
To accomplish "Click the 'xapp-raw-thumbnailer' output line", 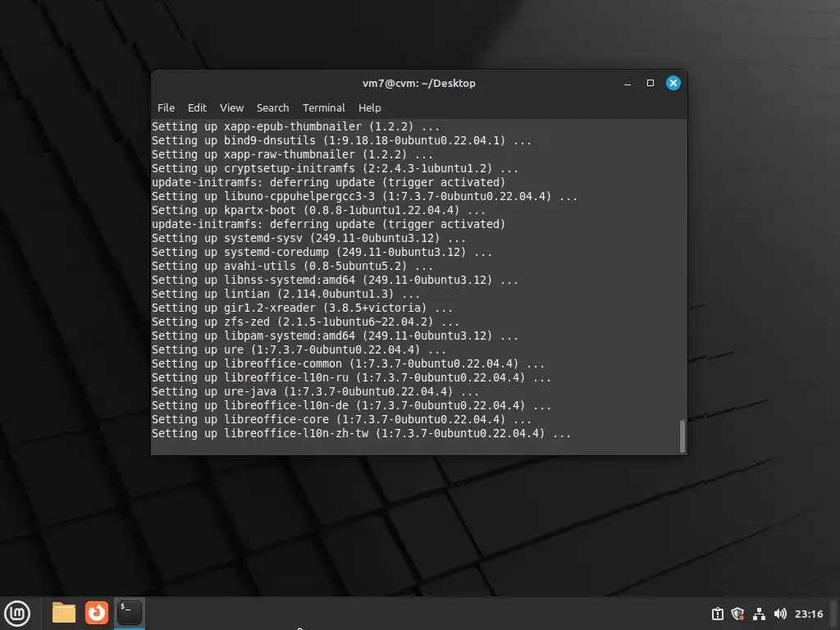I will point(293,154).
